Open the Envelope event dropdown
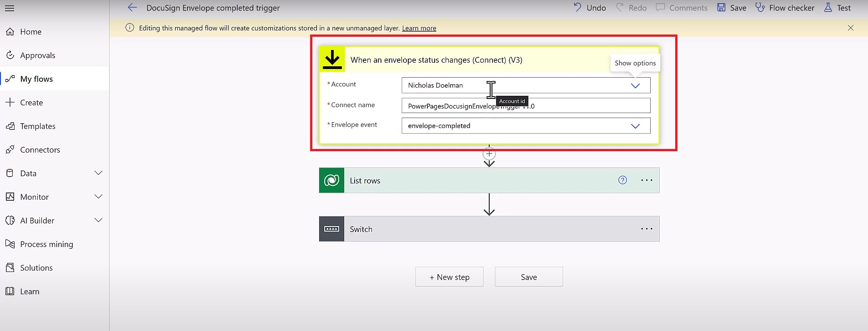Image resolution: width=868 pixels, height=331 pixels. click(635, 126)
